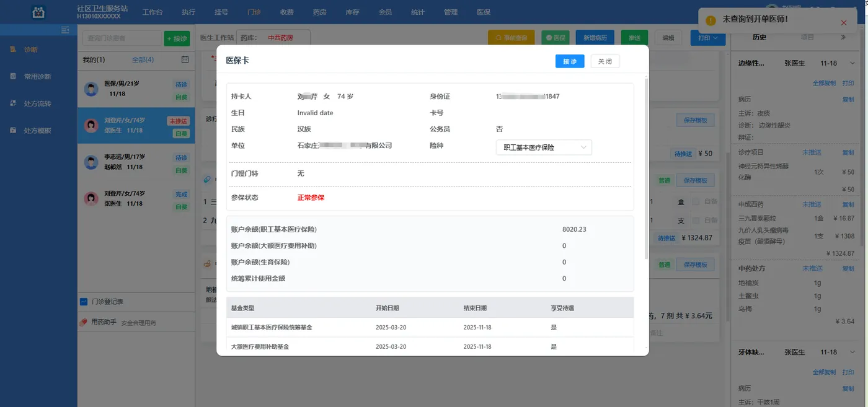868x407 pixels.
Task: Click 接诊 in the 医保卡 dialog
Action: pyautogui.click(x=569, y=61)
